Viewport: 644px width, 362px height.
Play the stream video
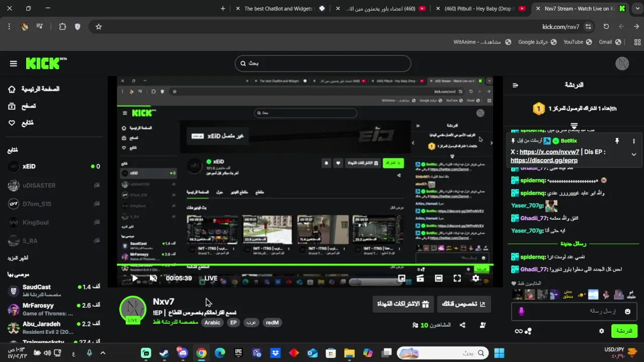[134, 278]
